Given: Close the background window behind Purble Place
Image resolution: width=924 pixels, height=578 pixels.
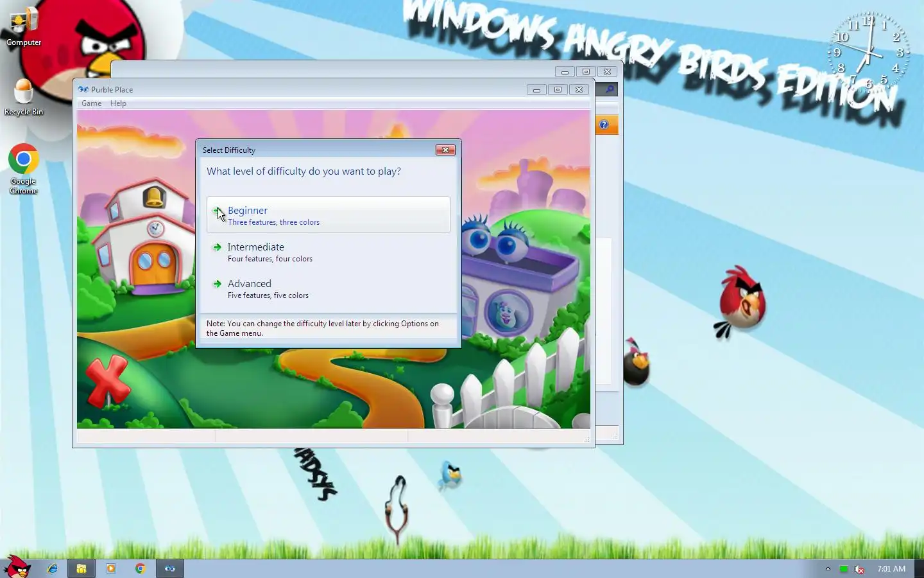Looking at the screenshot, I should (607, 72).
